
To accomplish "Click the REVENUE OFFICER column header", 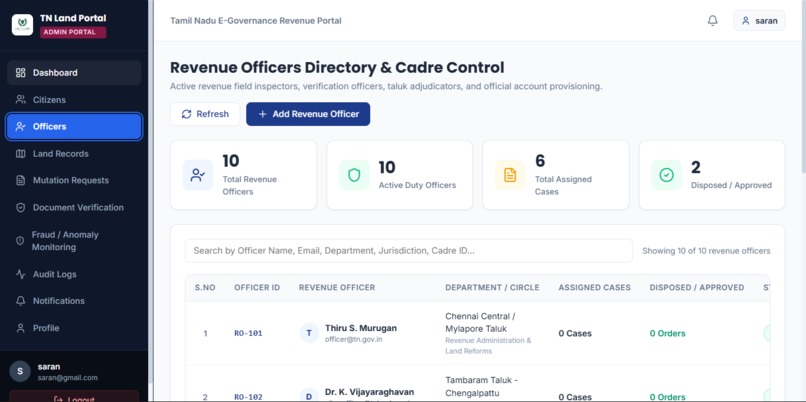I will pyautogui.click(x=337, y=287).
